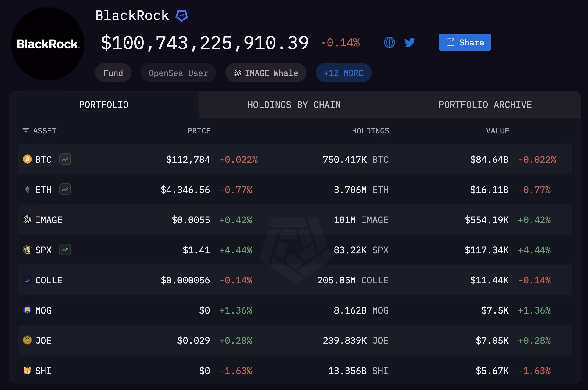Image resolution: width=588 pixels, height=390 pixels.
Task: Open the Portfolio Archive tab
Action: click(485, 105)
